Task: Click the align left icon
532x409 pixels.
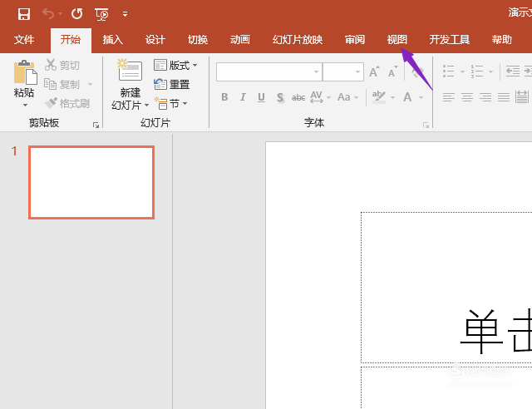Action: [449, 97]
